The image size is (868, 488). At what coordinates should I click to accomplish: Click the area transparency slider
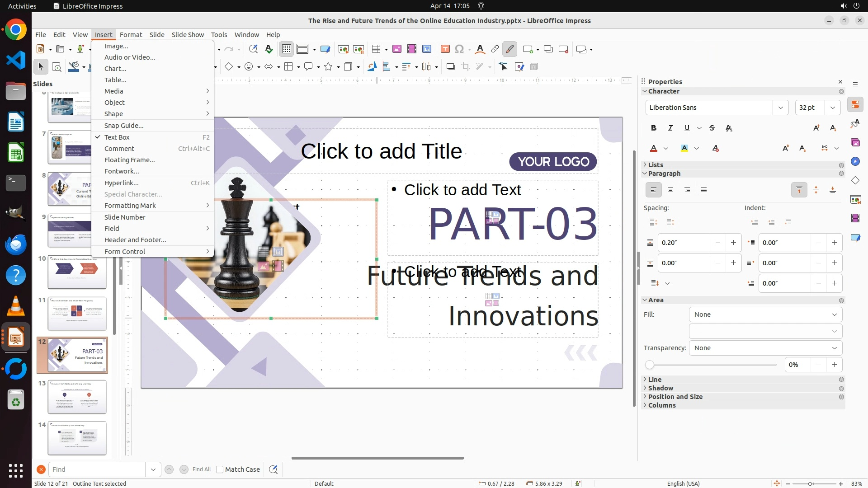(x=712, y=365)
